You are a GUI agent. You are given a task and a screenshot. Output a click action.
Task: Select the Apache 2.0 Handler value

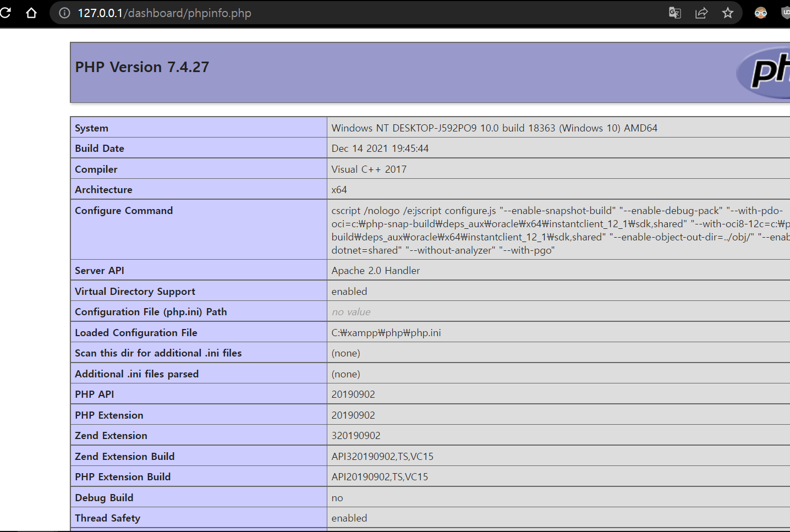point(375,271)
